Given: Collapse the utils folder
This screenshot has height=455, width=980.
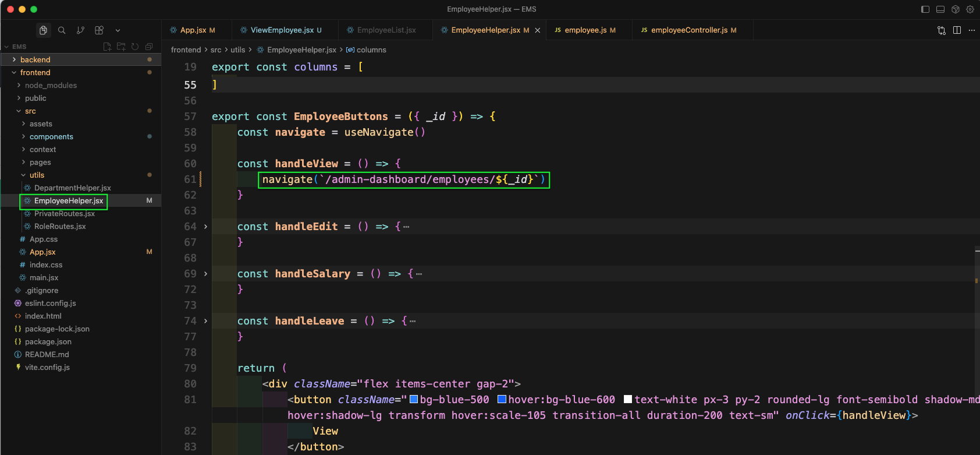Looking at the screenshot, I should (x=80, y=175).
